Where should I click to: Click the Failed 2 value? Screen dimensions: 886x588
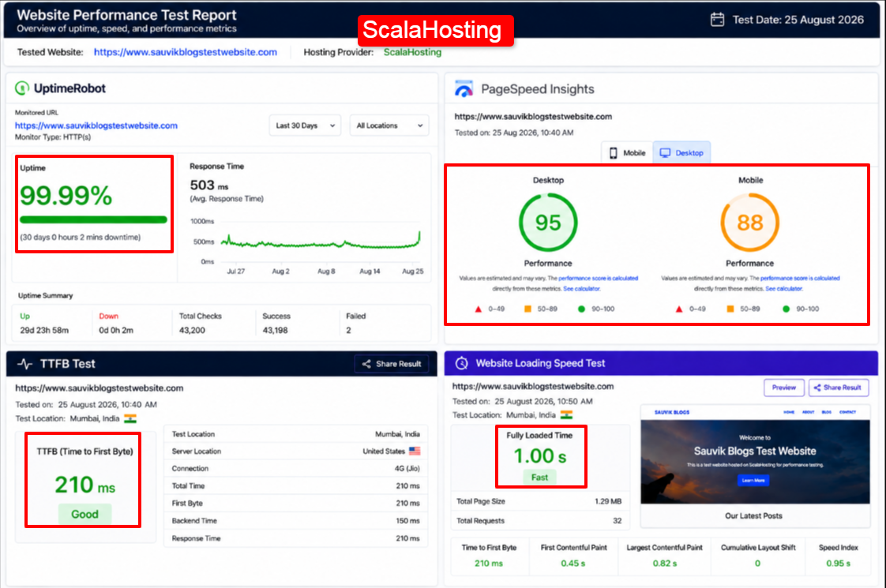tap(349, 331)
